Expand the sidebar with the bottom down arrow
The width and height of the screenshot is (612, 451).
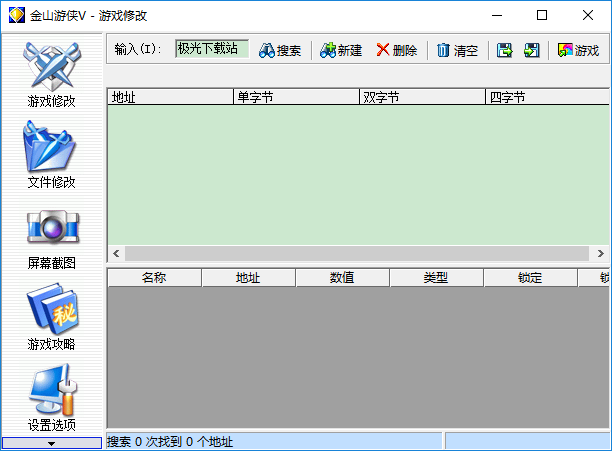[x=52, y=443]
